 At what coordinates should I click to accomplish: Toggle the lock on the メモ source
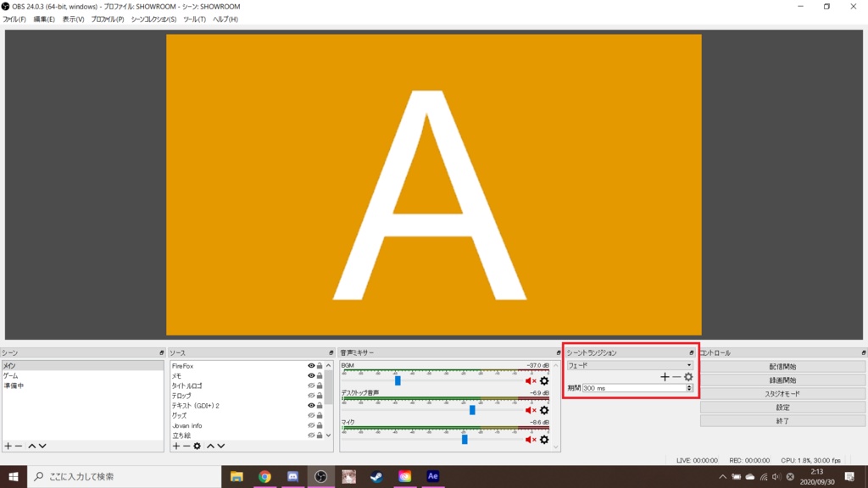[320, 375]
